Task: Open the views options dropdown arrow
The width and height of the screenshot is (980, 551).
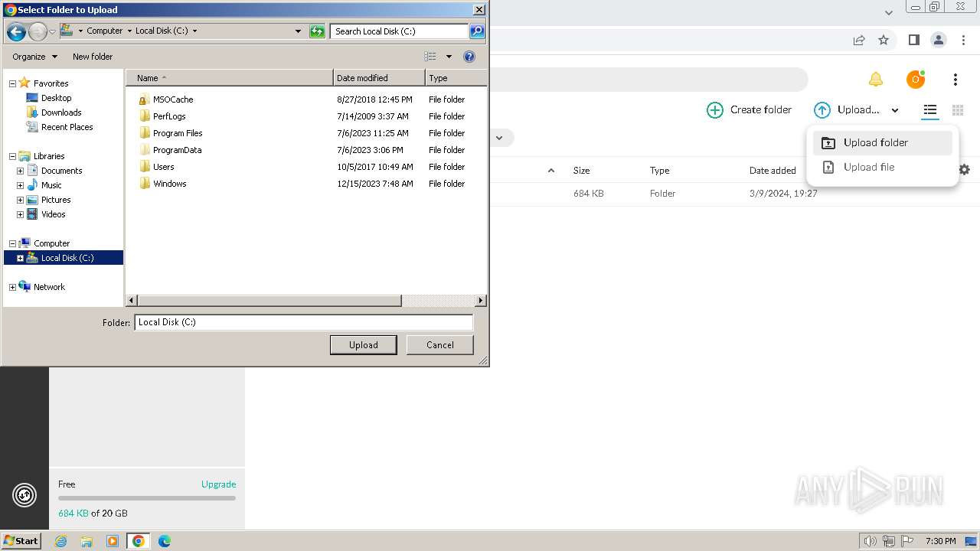Action: click(449, 57)
